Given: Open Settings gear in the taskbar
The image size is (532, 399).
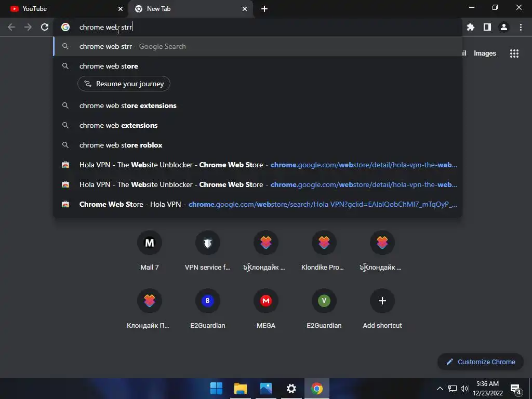Looking at the screenshot, I should point(291,389).
